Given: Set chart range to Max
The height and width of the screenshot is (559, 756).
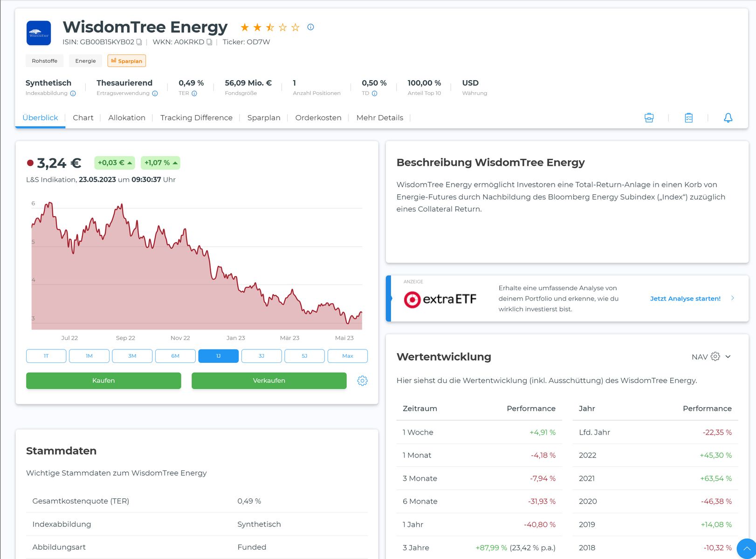Looking at the screenshot, I should tap(347, 356).
